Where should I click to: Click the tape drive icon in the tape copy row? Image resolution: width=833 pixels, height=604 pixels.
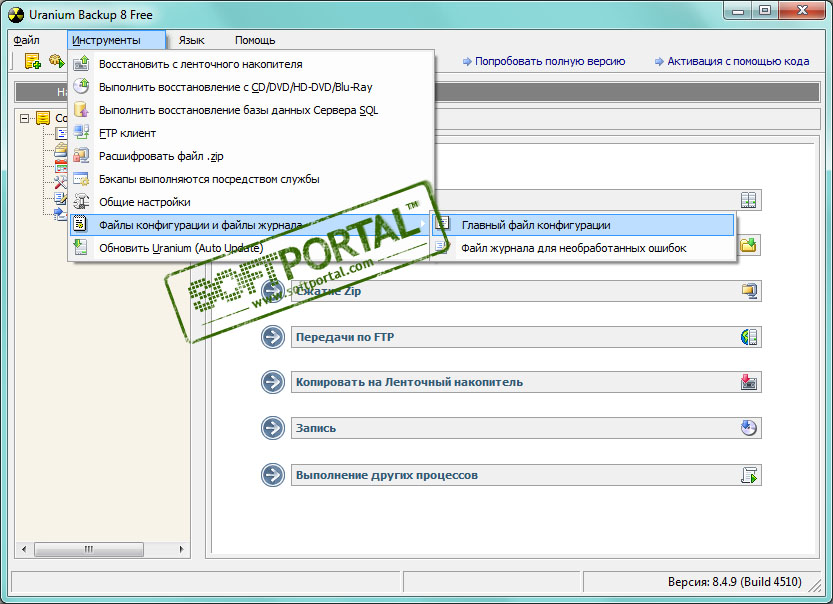pos(749,382)
